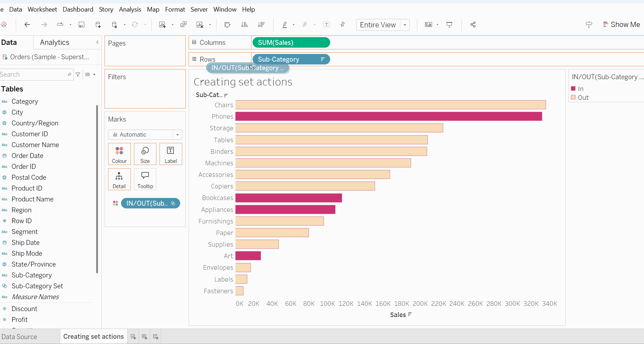Open the Analysis menu
This screenshot has width=644, height=344.
[130, 9]
